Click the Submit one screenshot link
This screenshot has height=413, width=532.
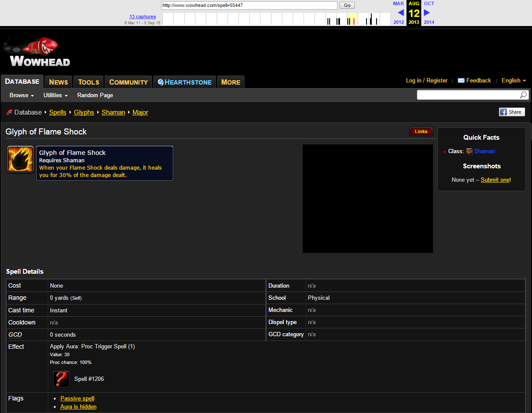click(495, 180)
